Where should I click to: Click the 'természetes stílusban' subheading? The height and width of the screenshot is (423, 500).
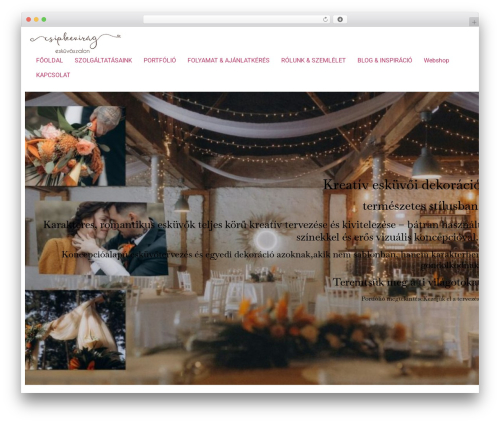tap(420, 206)
